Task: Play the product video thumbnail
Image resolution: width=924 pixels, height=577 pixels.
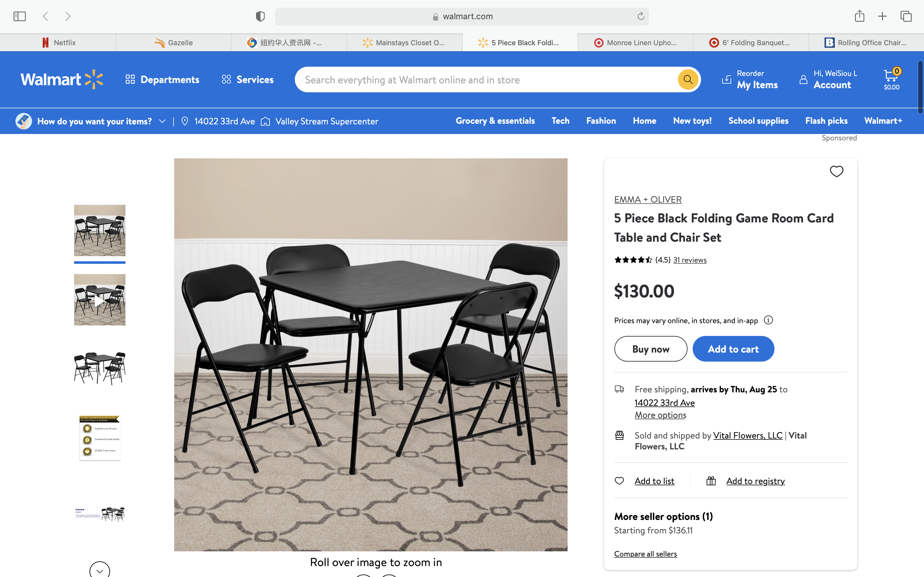Action: pos(100,300)
